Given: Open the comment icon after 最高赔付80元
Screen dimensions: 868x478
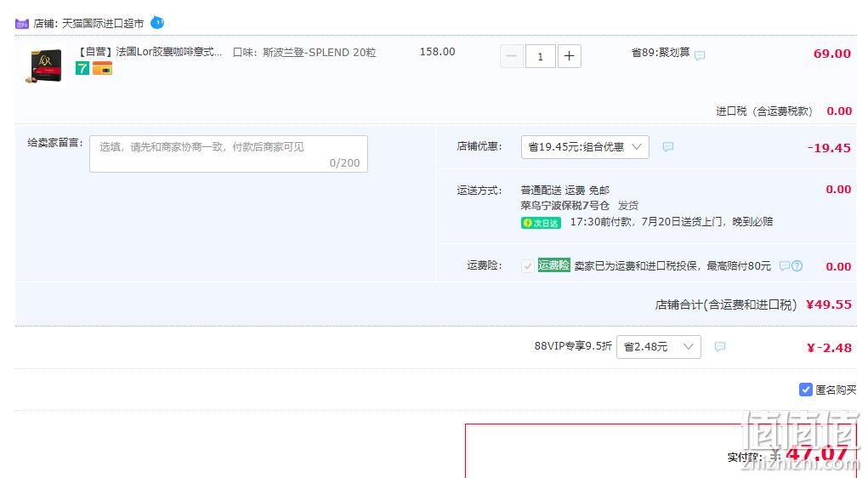Looking at the screenshot, I should pyautogui.click(x=785, y=266).
